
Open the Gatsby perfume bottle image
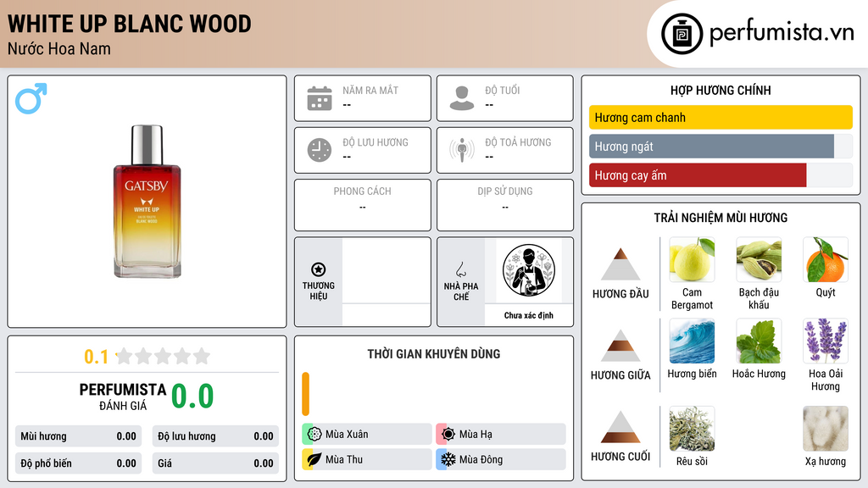[x=147, y=202]
